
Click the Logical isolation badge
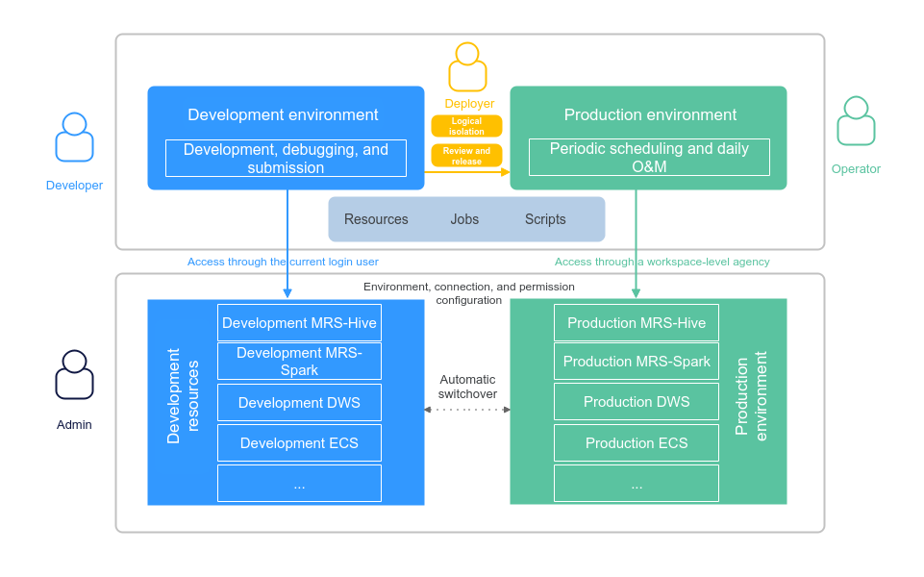[466, 126]
